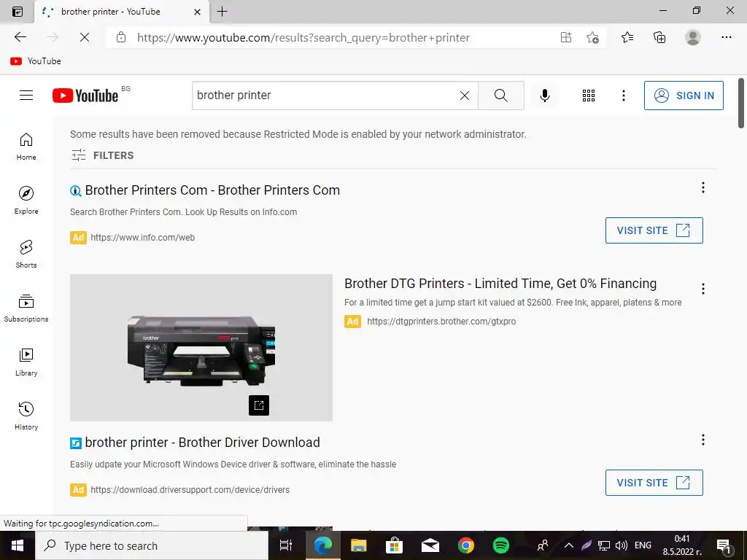Open File Explorer from the taskbar
Viewport: 747px width, 560px height.
pyautogui.click(x=358, y=545)
